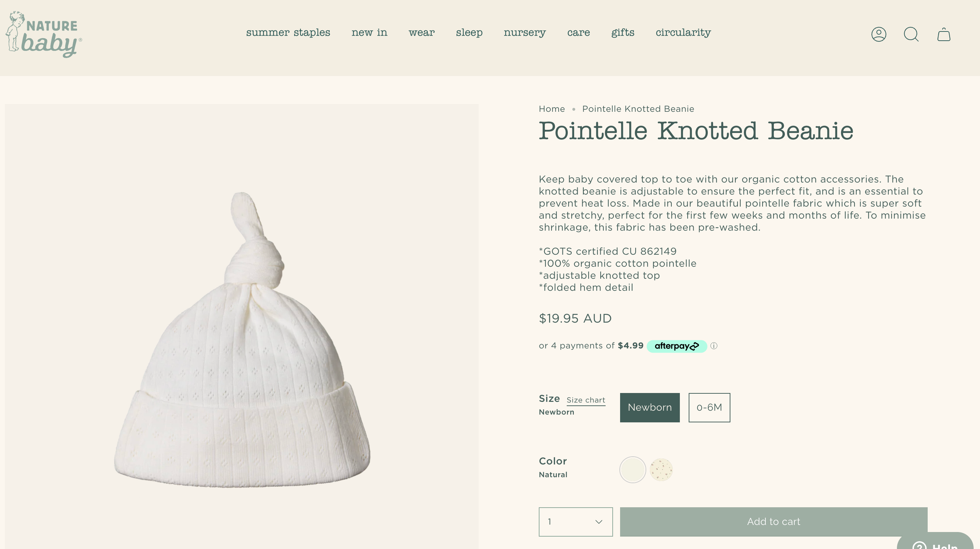Click the Nature Baby logo
Viewport: 980px width, 549px height.
(x=43, y=35)
